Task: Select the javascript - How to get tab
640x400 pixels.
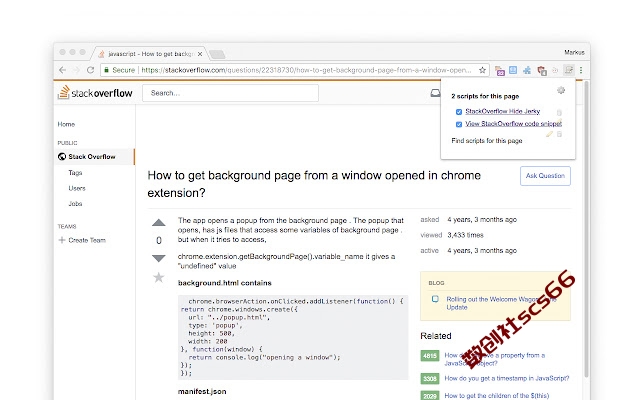Action: click(x=150, y=54)
